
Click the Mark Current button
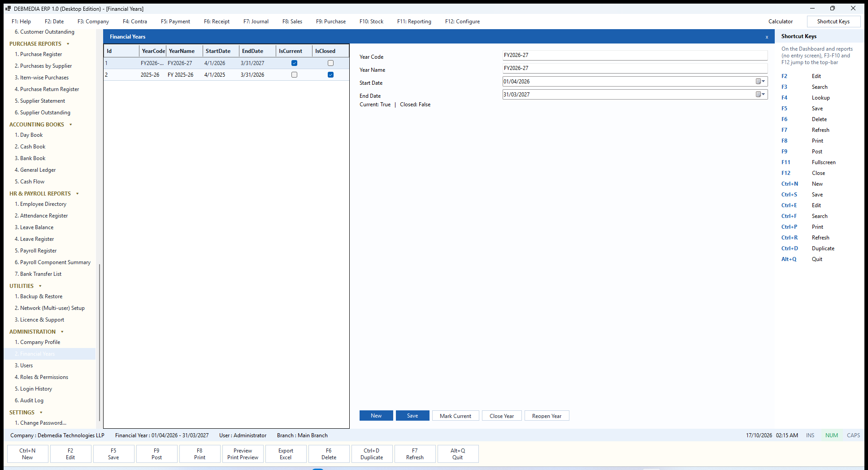click(x=456, y=416)
